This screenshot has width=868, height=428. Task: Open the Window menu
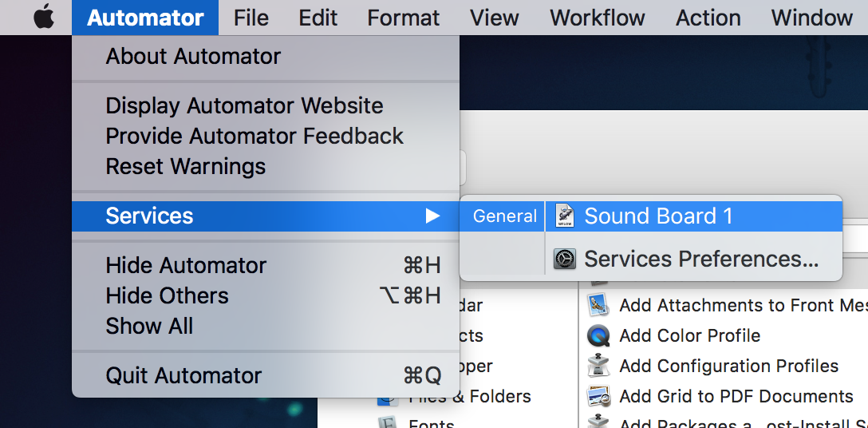pyautogui.click(x=811, y=18)
